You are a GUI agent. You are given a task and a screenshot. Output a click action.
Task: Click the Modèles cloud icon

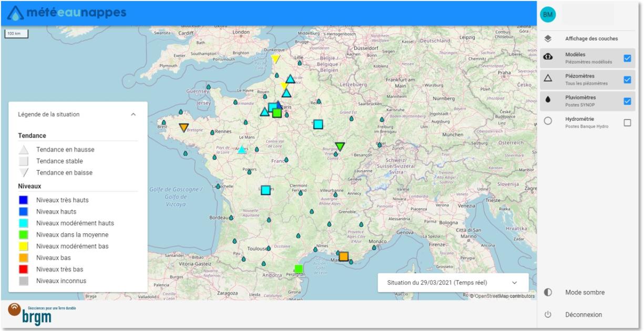[x=548, y=57]
